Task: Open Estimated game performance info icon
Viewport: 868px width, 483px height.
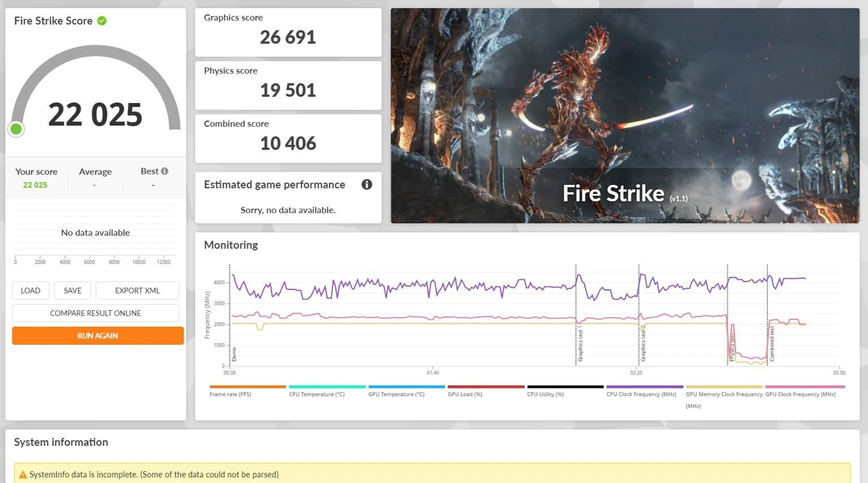Action: click(x=367, y=184)
